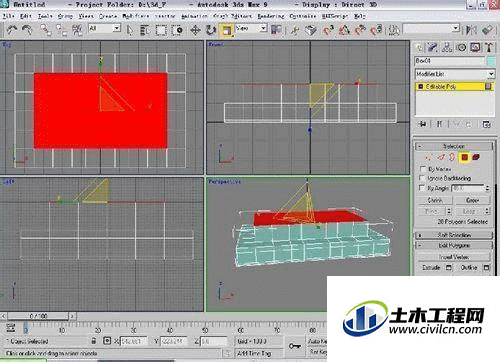
Task: Open Configure Modifier Sets icon
Action: (x=486, y=124)
